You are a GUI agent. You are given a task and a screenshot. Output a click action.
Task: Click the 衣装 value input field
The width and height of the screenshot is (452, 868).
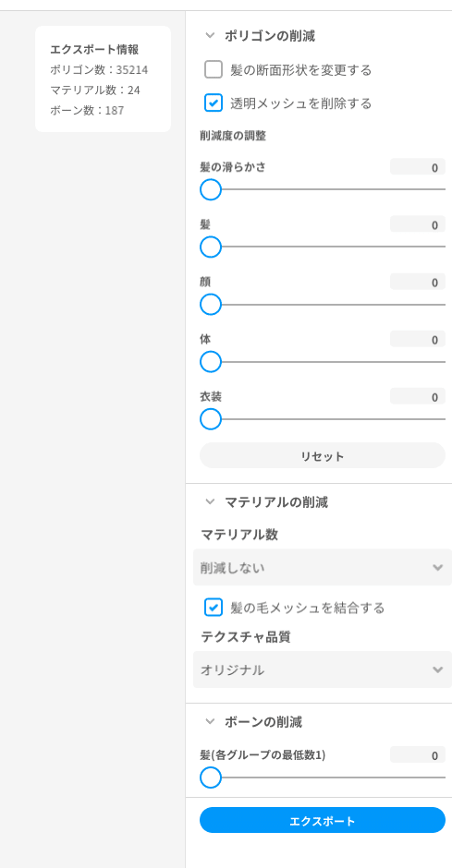pyautogui.click(x=418, y=396)
